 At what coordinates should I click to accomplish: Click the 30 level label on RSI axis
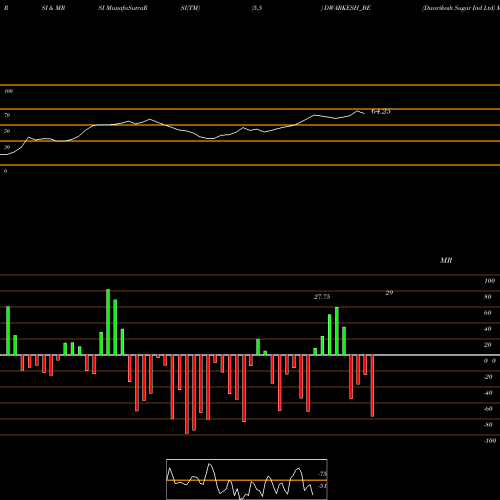click(x=7, y=147)
